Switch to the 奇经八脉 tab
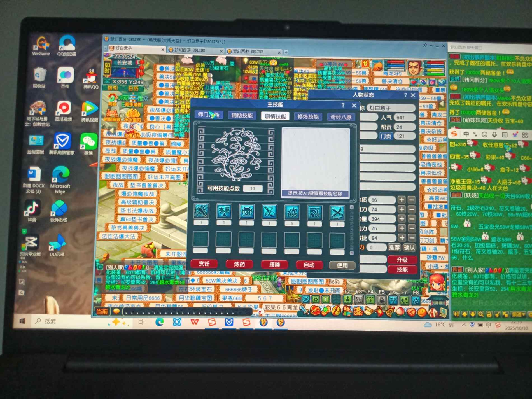Screen dimensions: 532x399 [341, 117]
